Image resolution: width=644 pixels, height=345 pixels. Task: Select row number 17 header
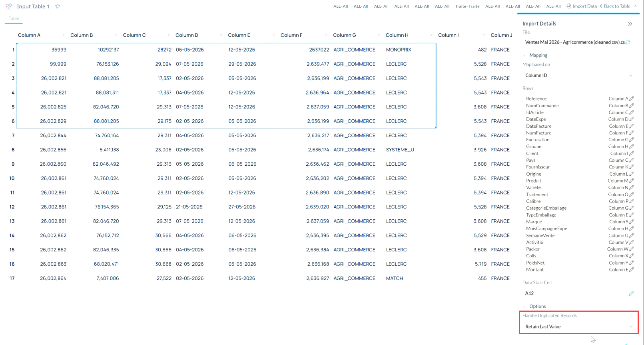(12, 278)
